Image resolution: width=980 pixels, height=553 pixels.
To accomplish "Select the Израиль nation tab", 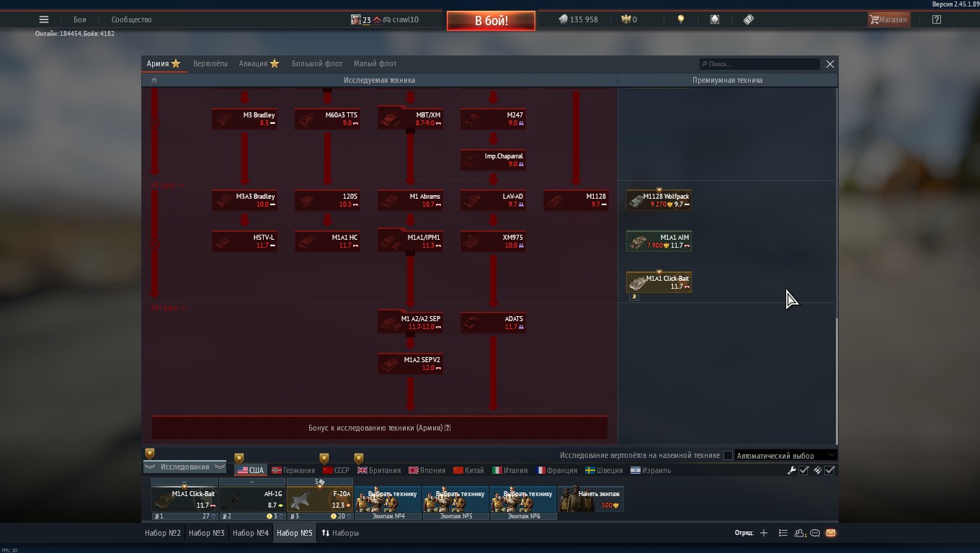I will [651, 470].
